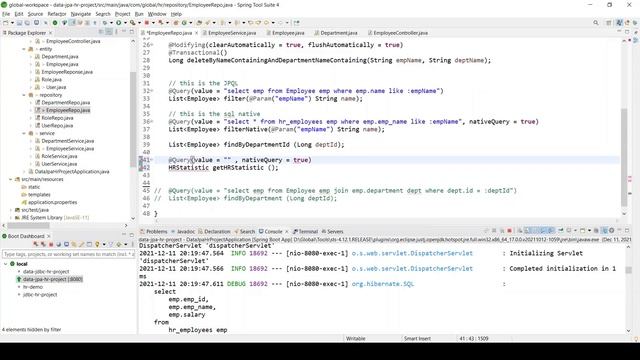Switch to Employee.java editor tab
The image size is (640, 360).
click(288, 33)
